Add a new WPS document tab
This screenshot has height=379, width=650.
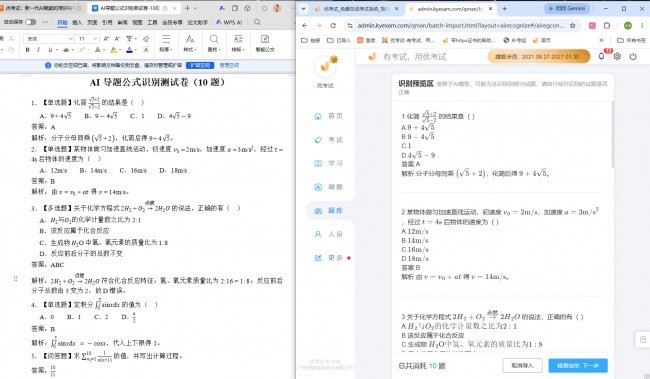[x=187, y=8]
